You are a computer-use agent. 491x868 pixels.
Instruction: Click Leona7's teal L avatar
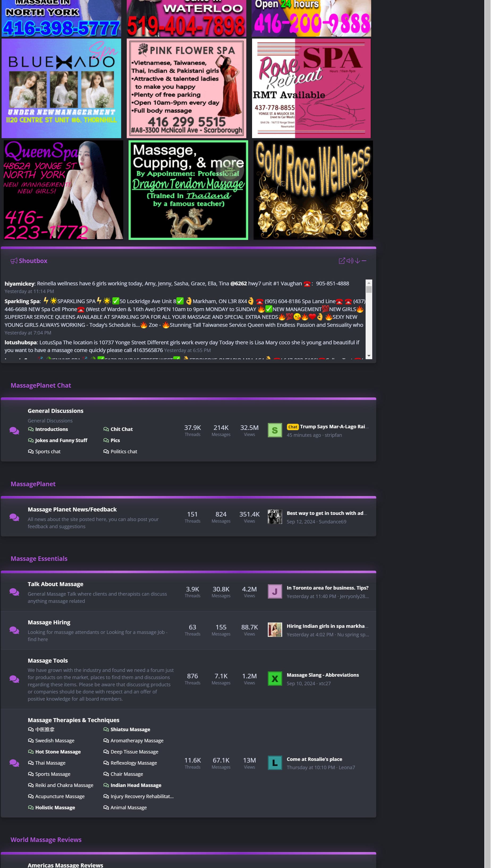click(274, 763)
